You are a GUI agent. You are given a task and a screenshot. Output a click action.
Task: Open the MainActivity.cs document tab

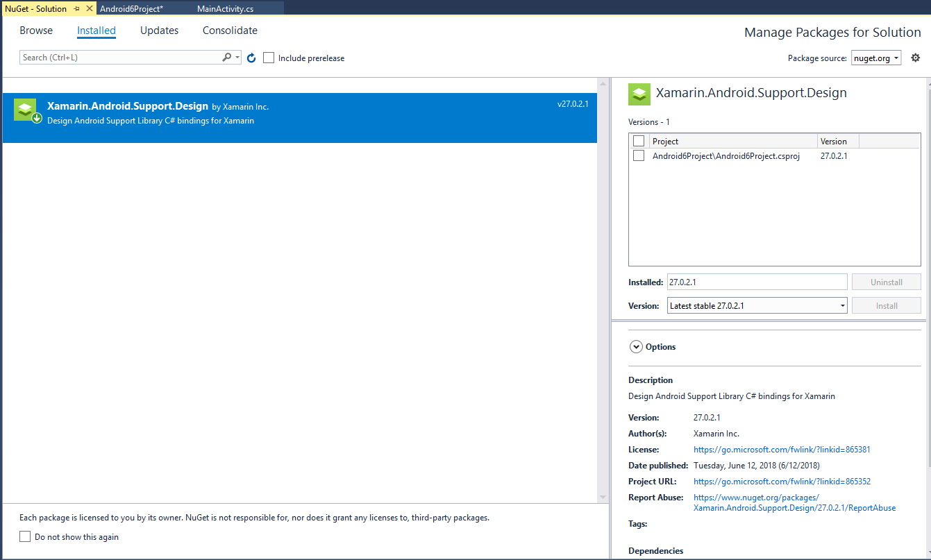click(226, 8)
